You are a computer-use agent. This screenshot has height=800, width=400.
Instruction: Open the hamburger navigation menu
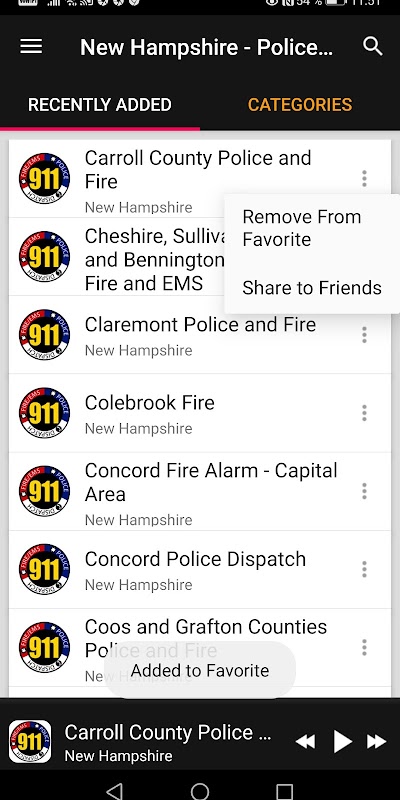point(31,46)
